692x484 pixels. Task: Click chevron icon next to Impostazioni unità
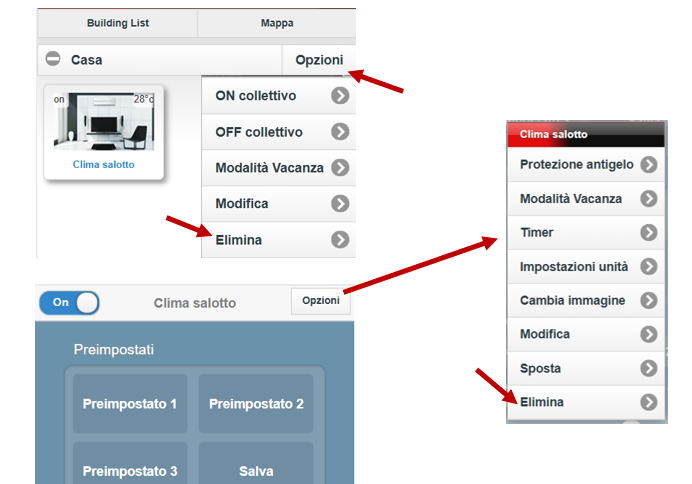point(649,266)
